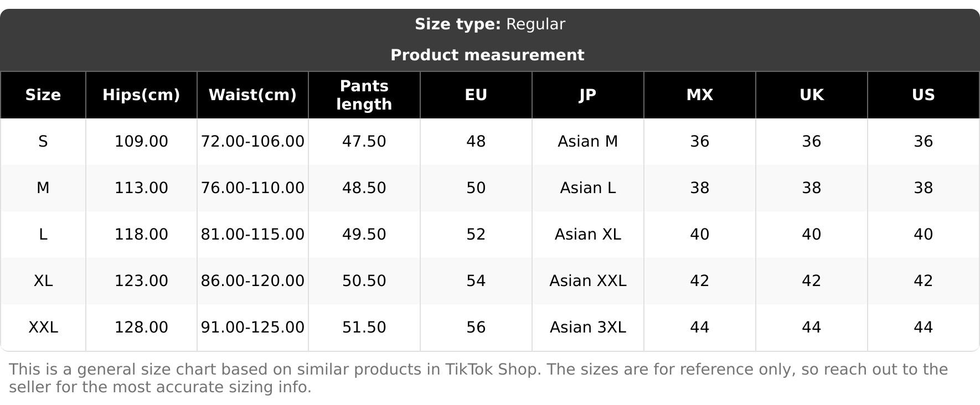Select the S size row label
The width and height of the screenshot is (980, 405).
pos(43,142)
